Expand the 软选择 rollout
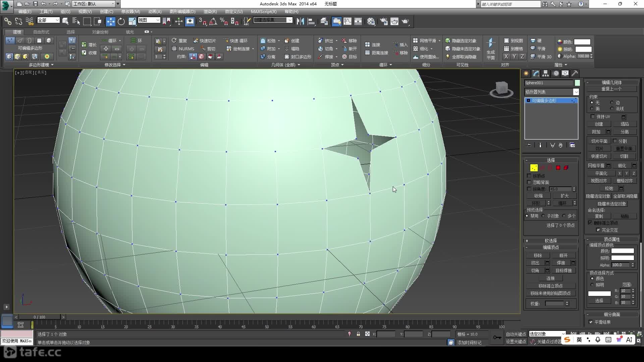Viewport: 644px width, 362px height. (x=551, y=241)
